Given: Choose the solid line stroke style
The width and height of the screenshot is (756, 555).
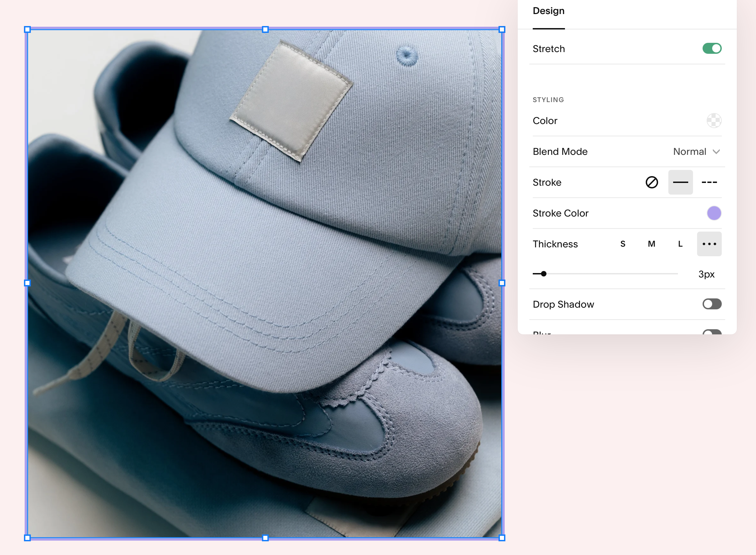Looking at the screenshot, I should coord(680,182).
